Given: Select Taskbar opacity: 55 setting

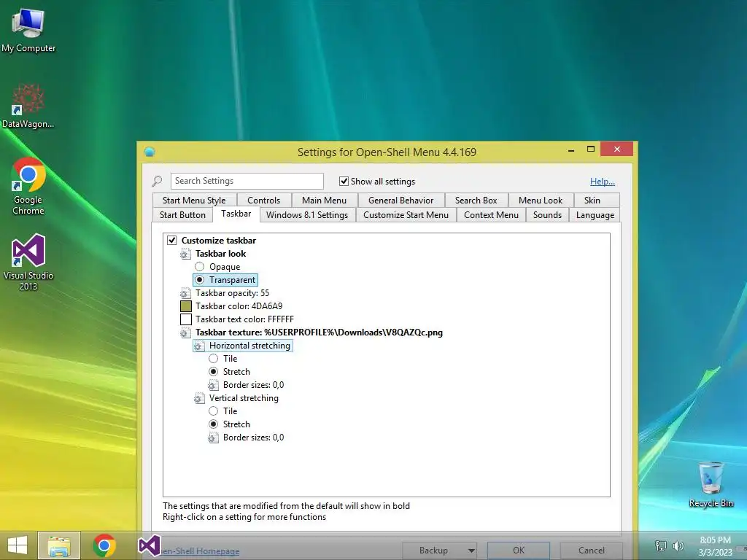Looking at the screenshot, I should [x=232, y=293].
